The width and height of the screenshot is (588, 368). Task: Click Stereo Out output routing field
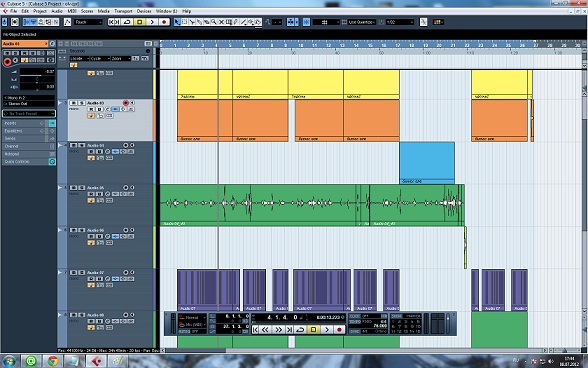(29, 104)
